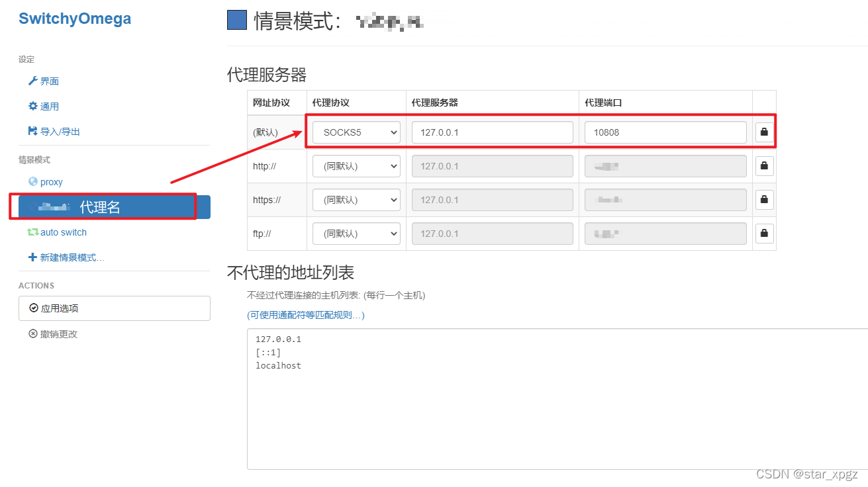868x487 pixels.
Task: Open the http:// protocol dropdown
Action: pos(356,166)
